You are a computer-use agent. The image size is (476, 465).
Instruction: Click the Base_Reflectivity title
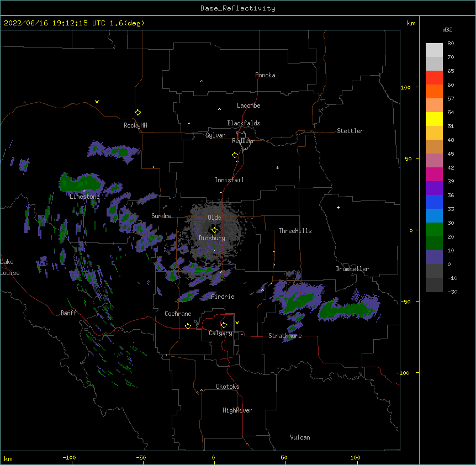(238, 8)
